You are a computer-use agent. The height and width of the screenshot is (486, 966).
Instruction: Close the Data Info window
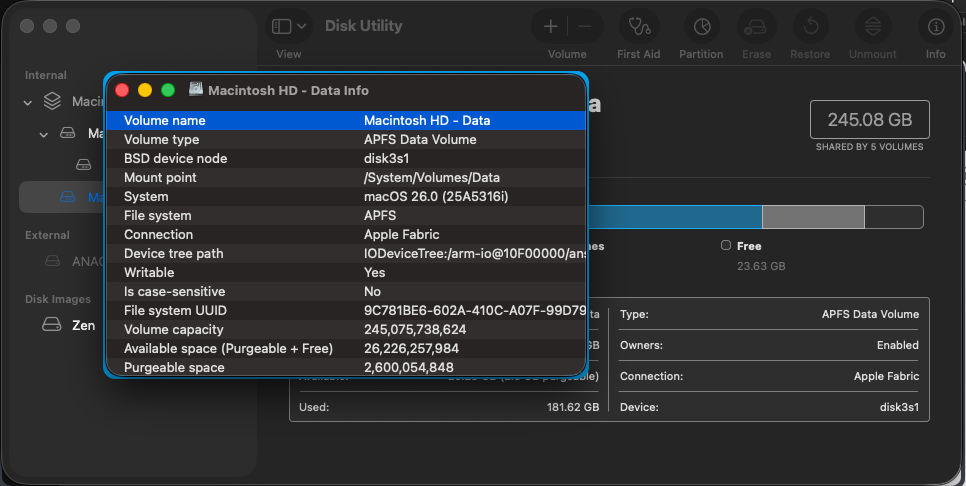[x=122, y=90]
